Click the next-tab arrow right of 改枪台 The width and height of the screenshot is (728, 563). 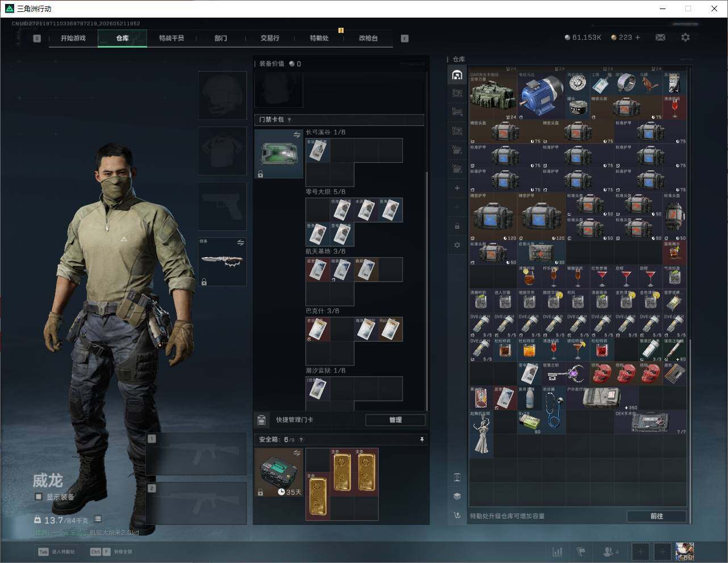pyautogui.click(x=405, y=39)
